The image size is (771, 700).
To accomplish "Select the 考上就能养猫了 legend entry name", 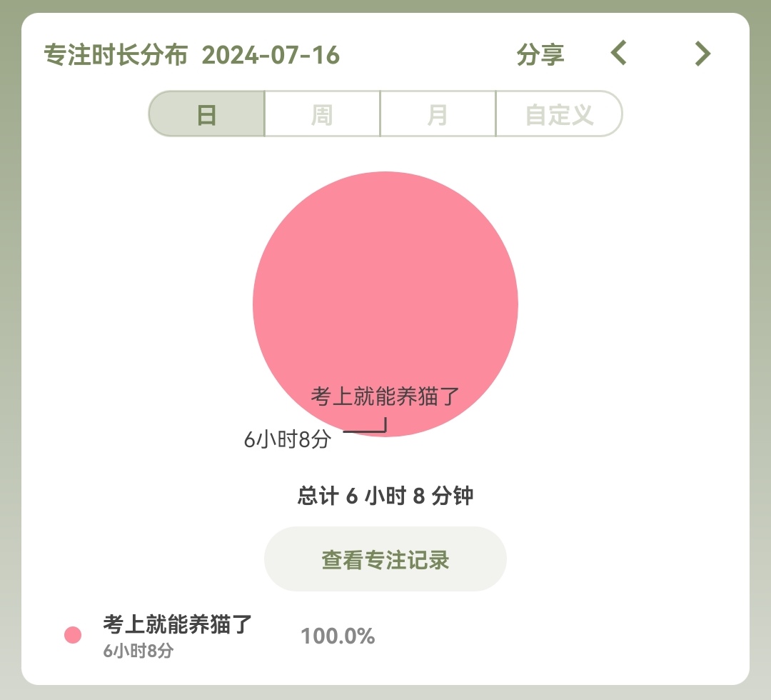I will pyautogui.click(x=178, y=624).
